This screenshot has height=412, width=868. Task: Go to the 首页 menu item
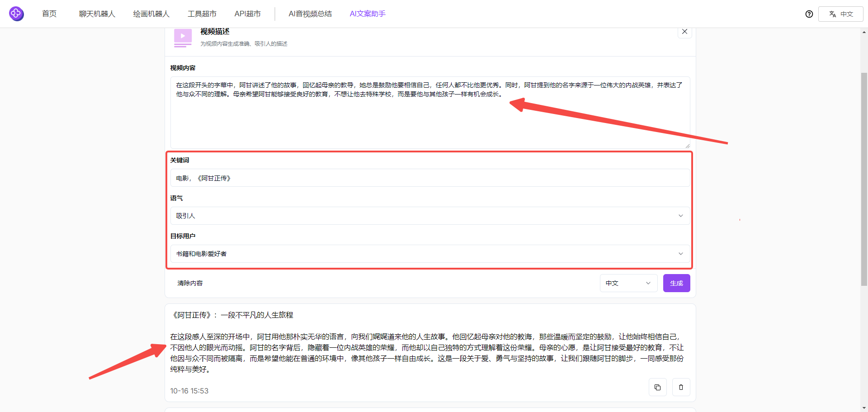click(x=49, y=14)
